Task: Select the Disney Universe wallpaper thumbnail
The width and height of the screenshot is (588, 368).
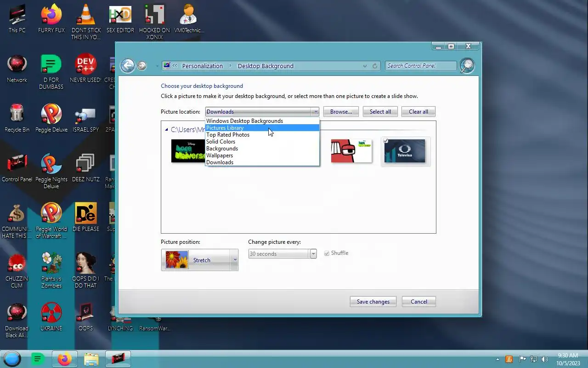Action: click(188, 151)
